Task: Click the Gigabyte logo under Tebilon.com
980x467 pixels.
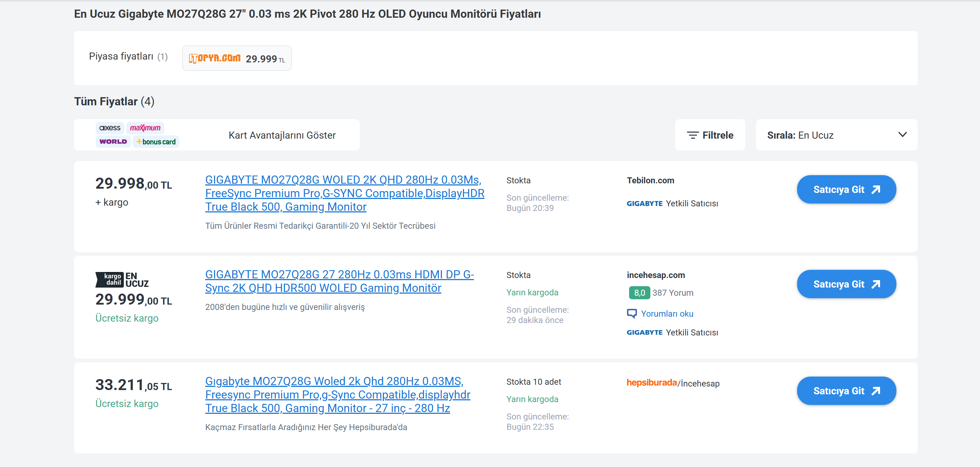Action: (x=644, y=204)
